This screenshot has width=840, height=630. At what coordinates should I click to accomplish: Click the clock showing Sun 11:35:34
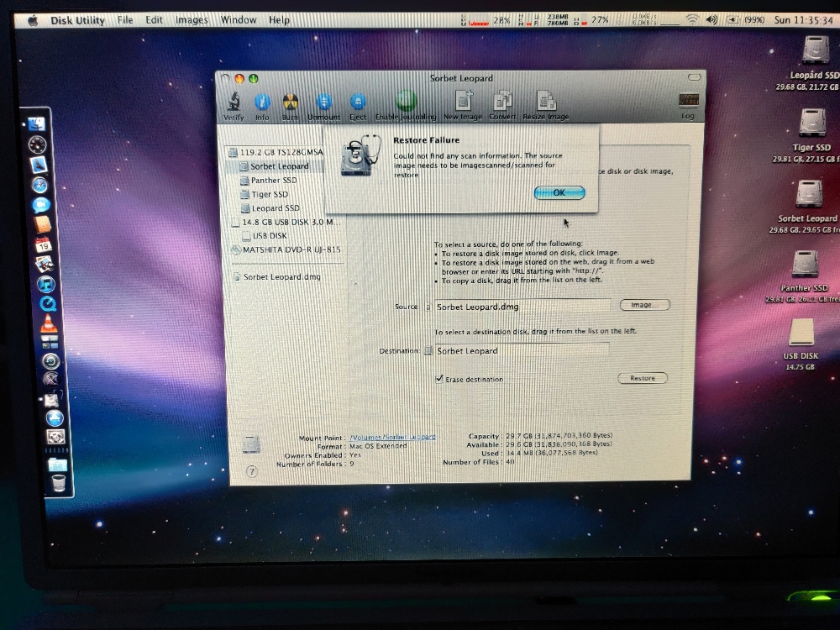point(804,20)
